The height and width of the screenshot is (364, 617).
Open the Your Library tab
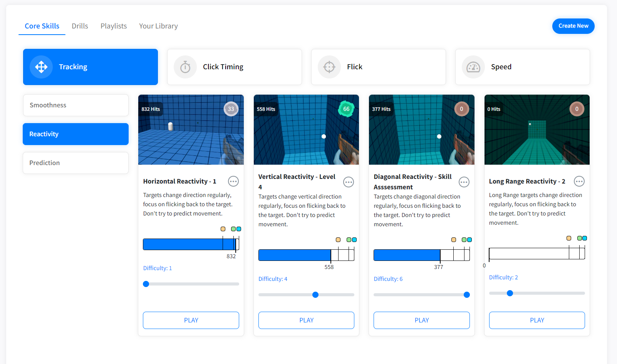pos(158,26)
